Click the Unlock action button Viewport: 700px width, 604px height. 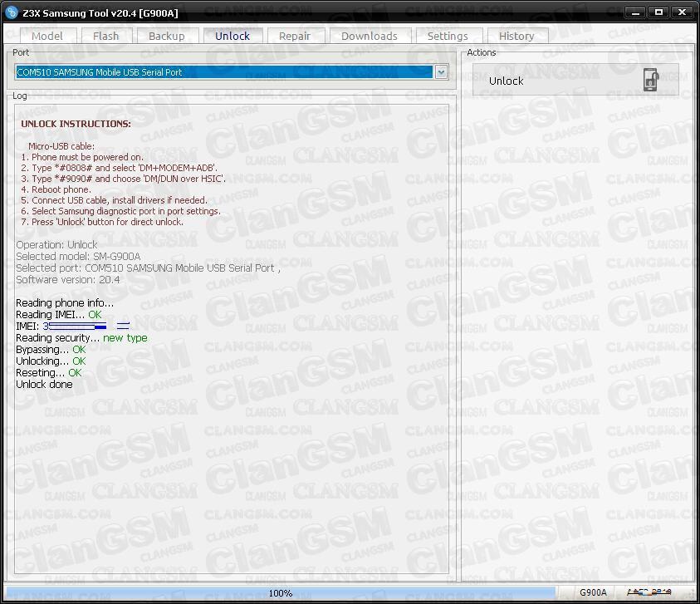pos(575,80)
